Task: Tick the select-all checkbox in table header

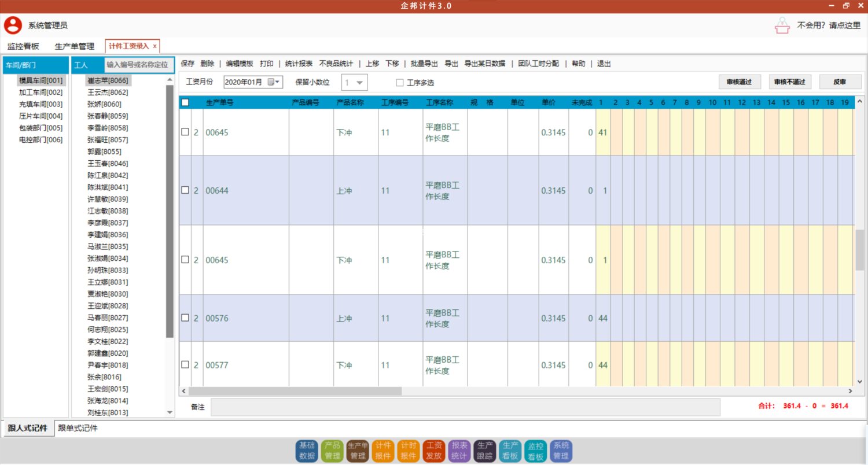Action: point(185,103)
